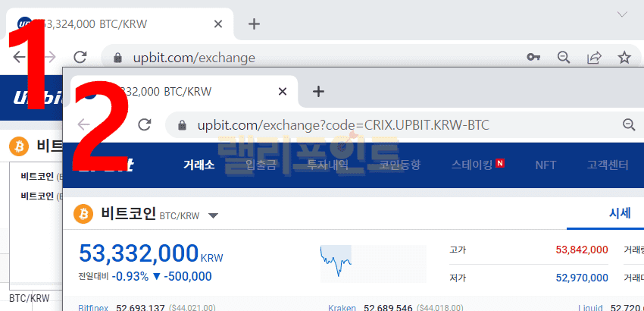Open the 고객센터 link
The height and width of the screenshot is (311, 644).
[x=608, y=165]
